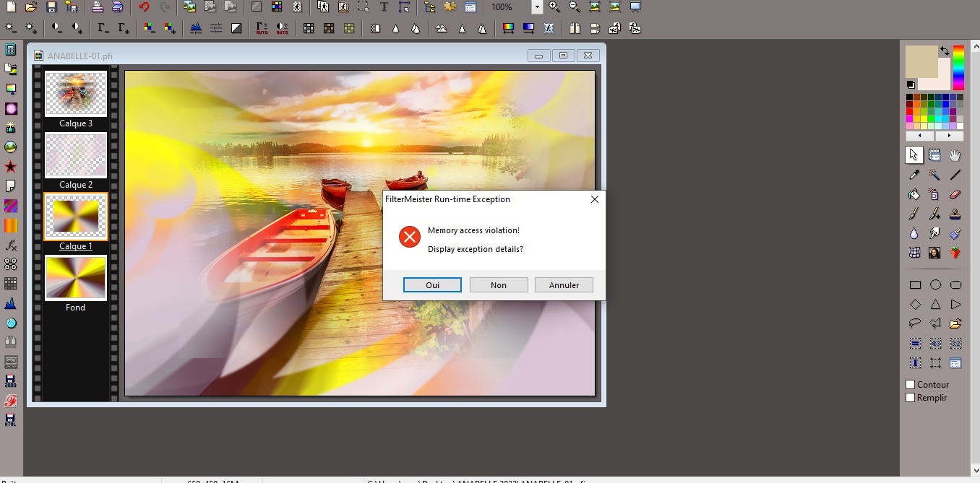Choose the Rounded rectangle selection shape

(x=955, y=285)
